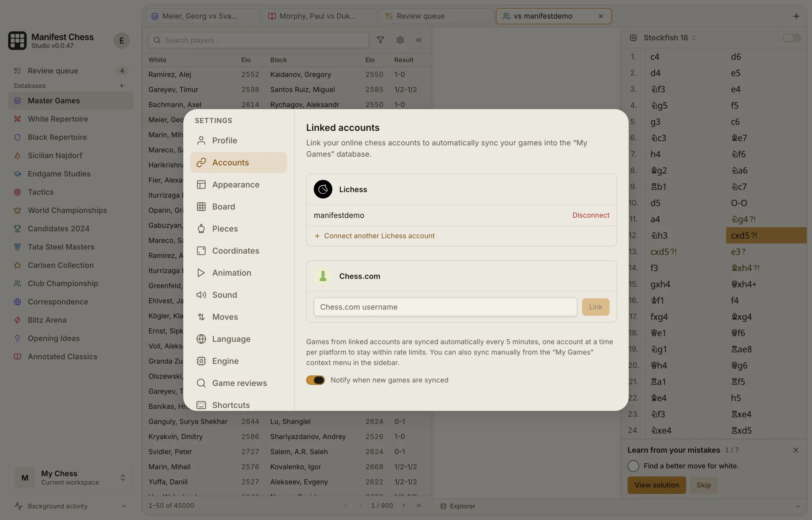
Task: Toggle notify when new games are synced
Action: coord(315,380)
